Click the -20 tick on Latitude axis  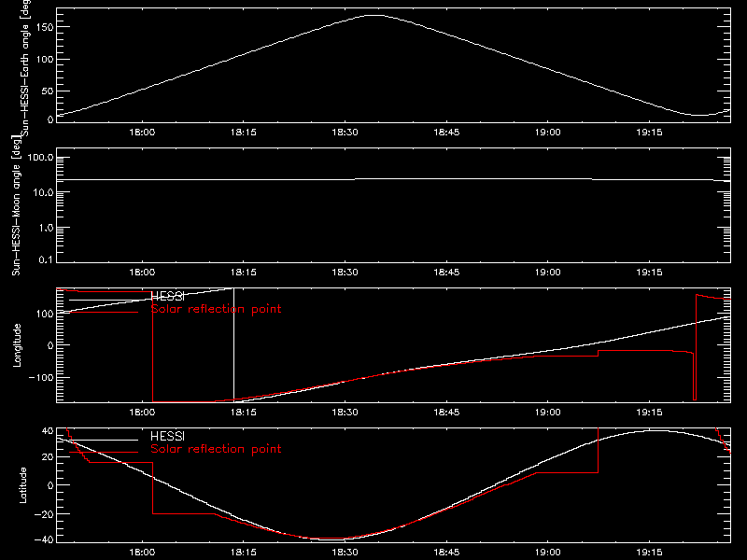point(44,514)
